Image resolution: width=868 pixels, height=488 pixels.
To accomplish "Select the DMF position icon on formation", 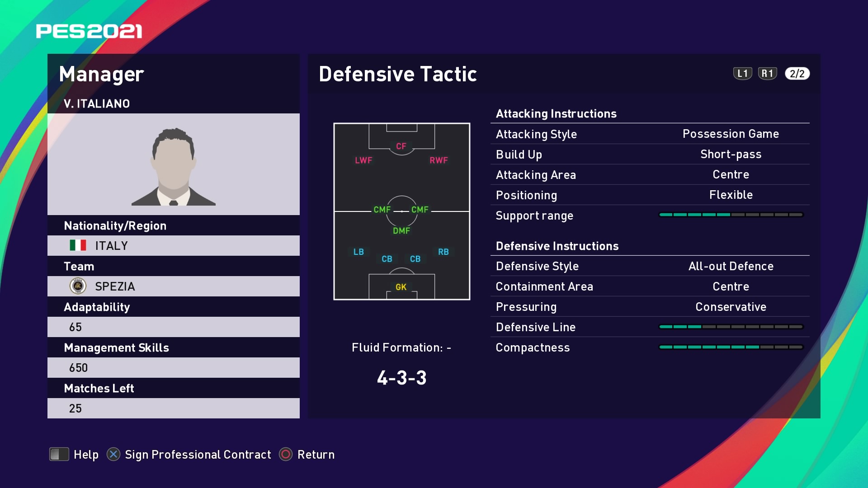I will pyautogui.click(x=401, y=230).
